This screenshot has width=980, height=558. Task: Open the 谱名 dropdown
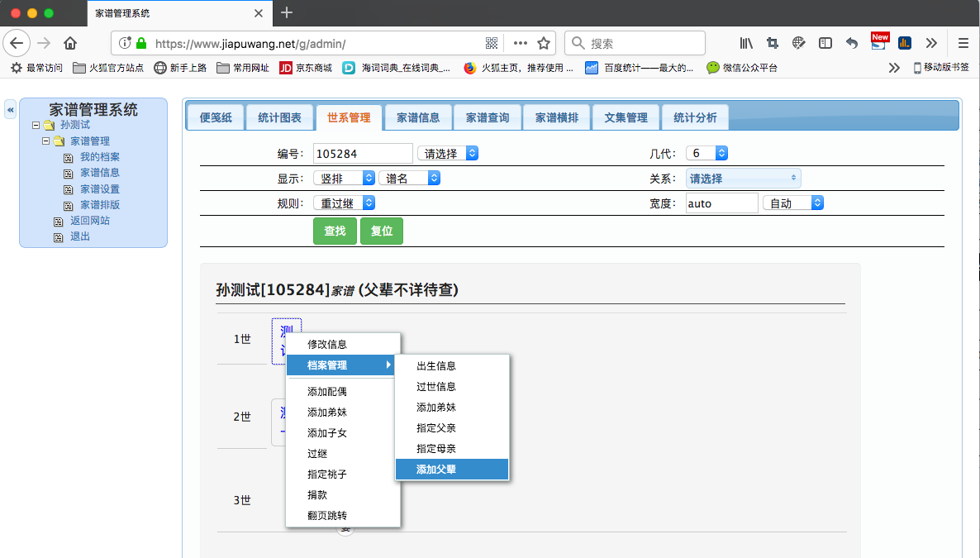(409, 179)
